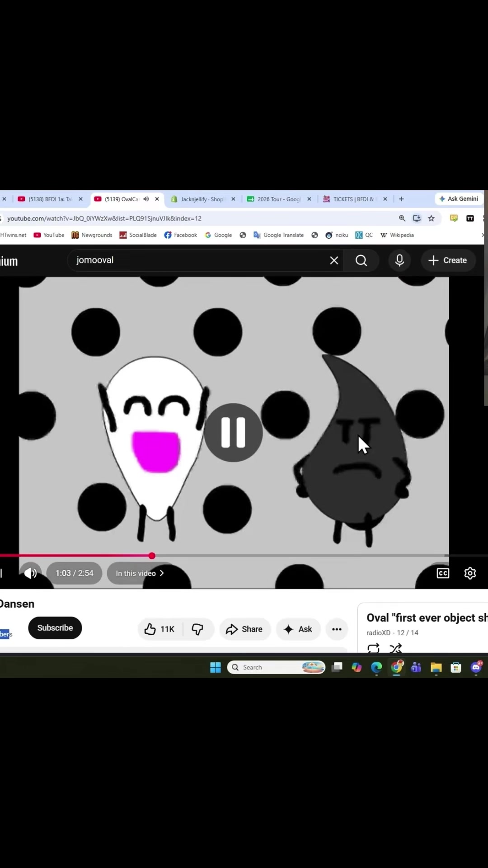Click the address bar URL

(104, 218)
